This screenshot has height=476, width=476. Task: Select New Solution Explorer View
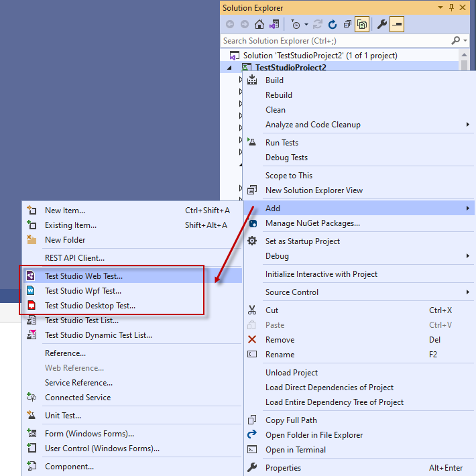tap(359, 190)
